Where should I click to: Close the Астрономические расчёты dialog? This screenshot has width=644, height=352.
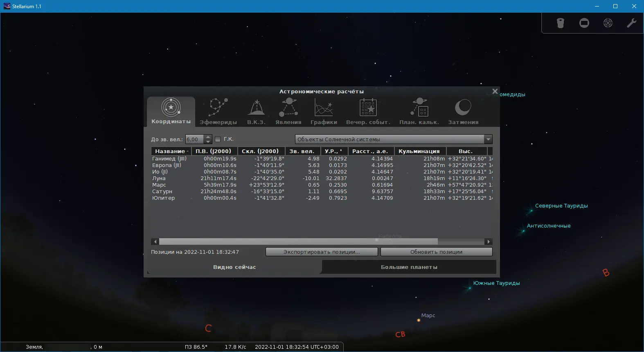coord(495,91)
